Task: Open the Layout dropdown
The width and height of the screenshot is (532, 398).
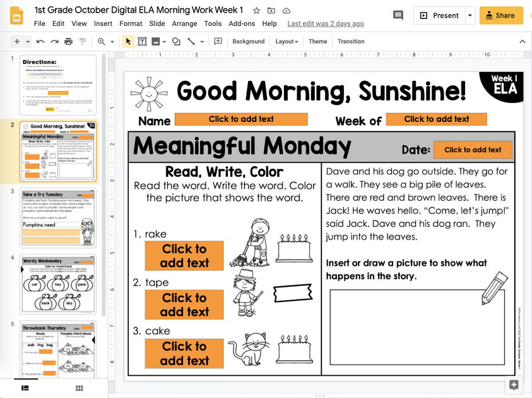Action: [287, 41]
